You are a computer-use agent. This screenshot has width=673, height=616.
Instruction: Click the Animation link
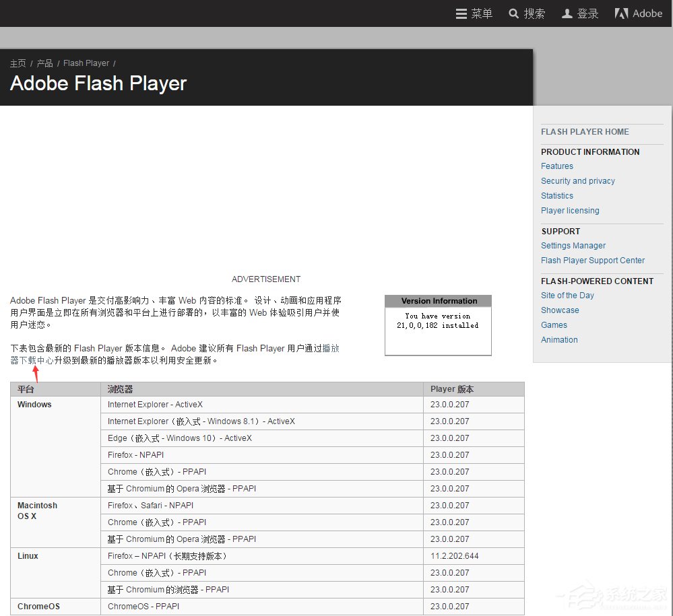click(x=559, y=339)
